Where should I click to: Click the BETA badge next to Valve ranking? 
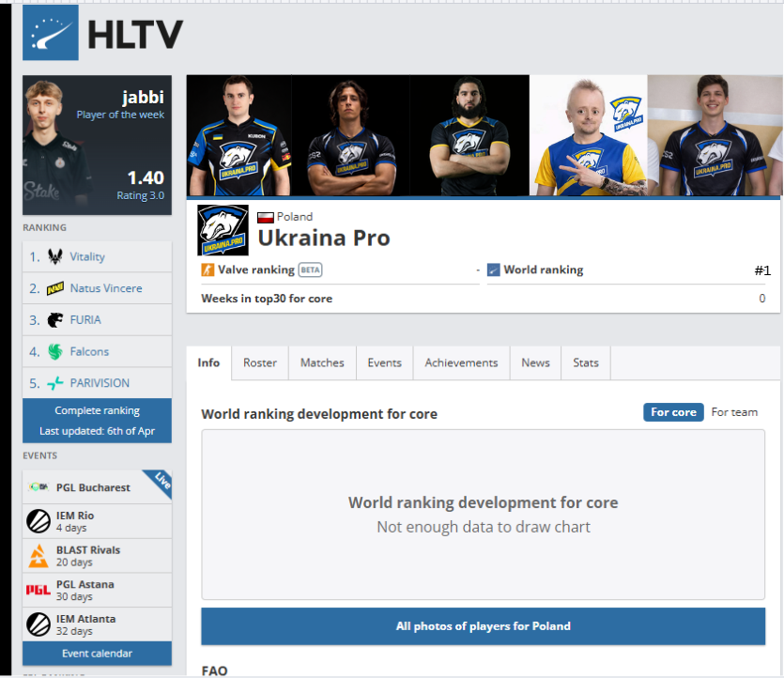(311, 270)
